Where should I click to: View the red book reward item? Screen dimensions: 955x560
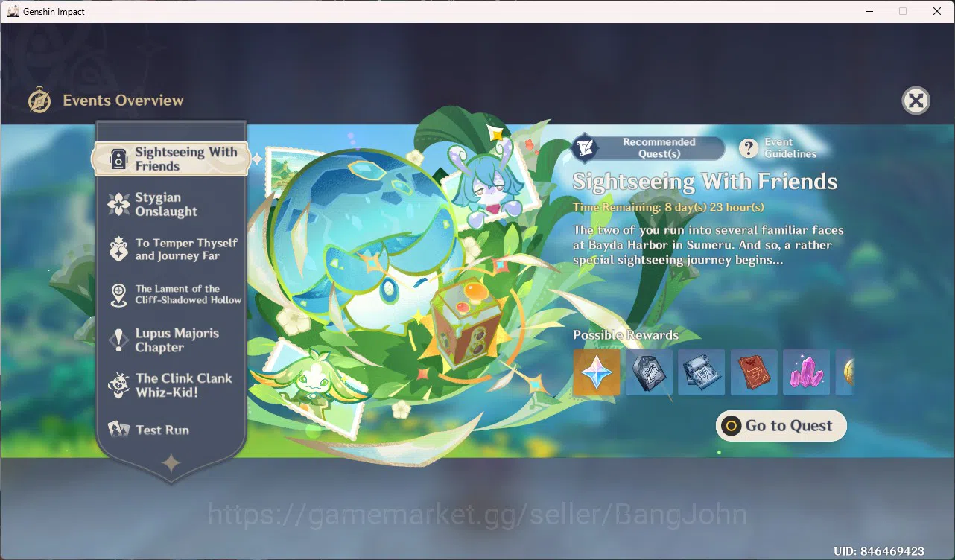754,372
